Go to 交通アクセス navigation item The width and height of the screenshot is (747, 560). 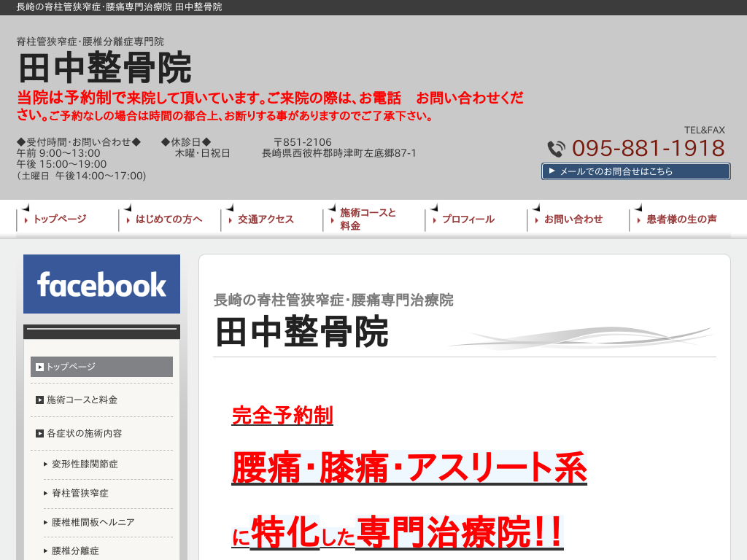(x=266, y=219)
